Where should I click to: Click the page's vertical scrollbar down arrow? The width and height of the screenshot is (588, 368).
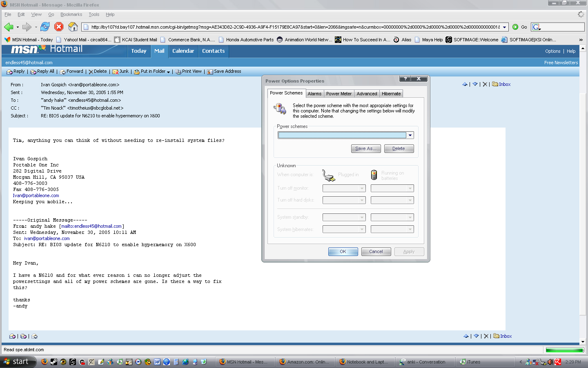coord(583,342)
